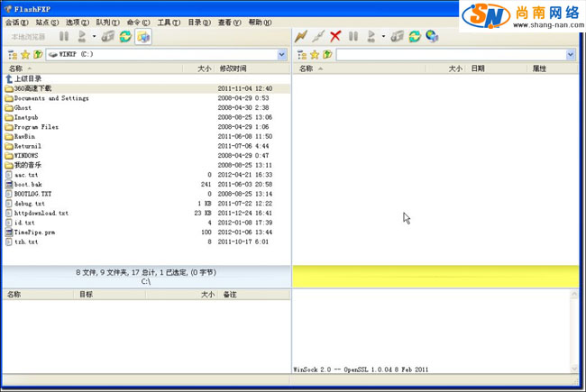The image size is (586, 392).
Task: Click the globe icon in right toolbar
Action: [x=432, y=37]
